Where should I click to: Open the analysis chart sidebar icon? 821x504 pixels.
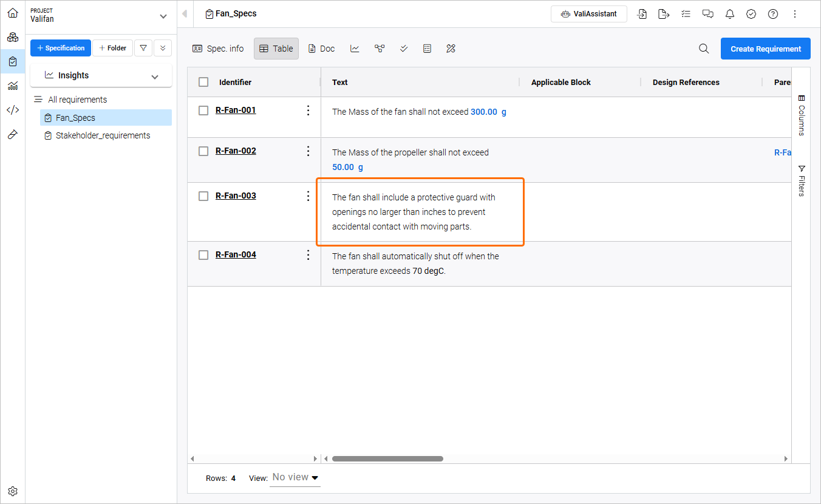pyautogui.click(x=12, y=86)
